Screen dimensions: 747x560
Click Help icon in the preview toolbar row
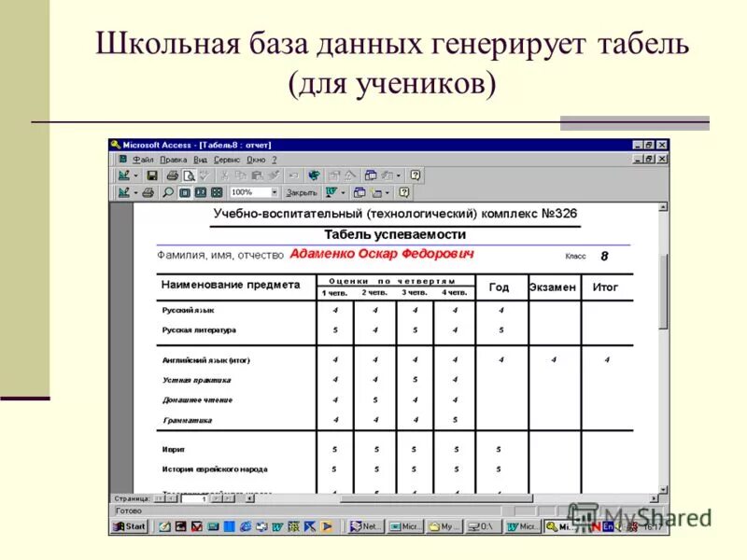404,192
